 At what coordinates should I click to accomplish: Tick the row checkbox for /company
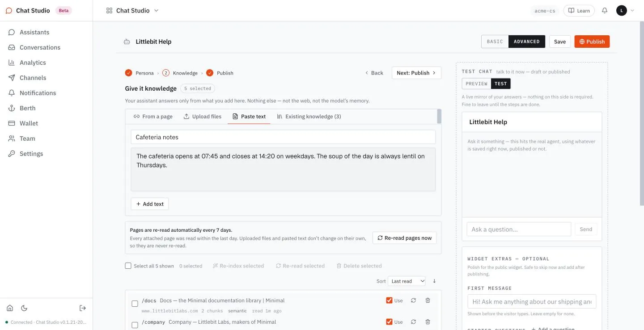135,325
